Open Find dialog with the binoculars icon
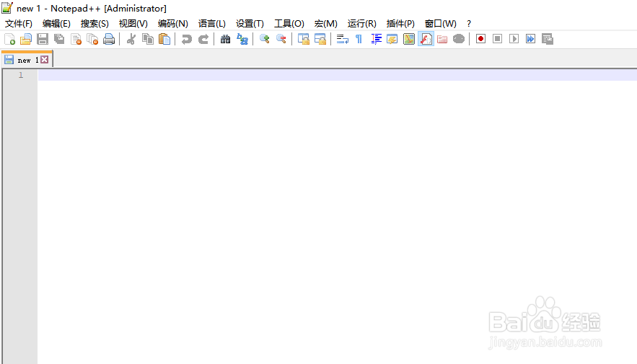Image resolution: width=637 pixels, height=364 pixels. coord(226,39)
